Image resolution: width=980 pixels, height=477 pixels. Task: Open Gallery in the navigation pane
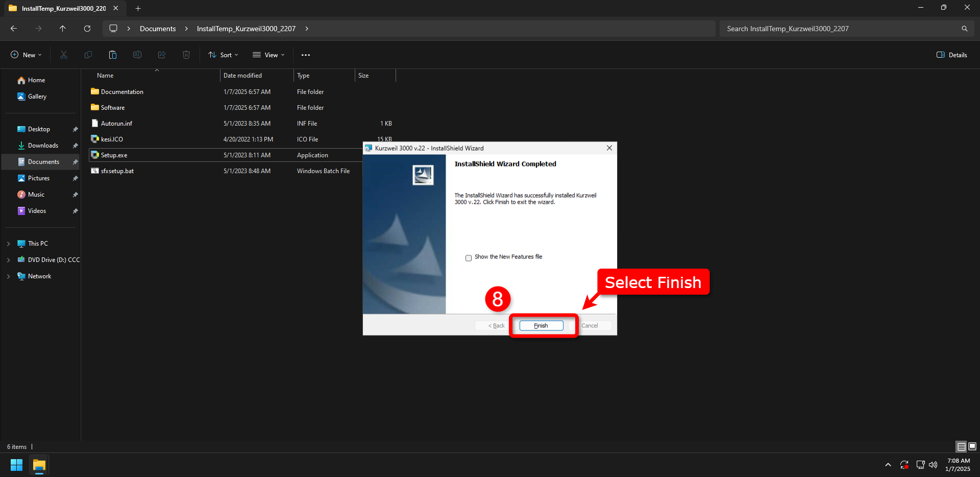pyautogui.click(x=37, y=97)
